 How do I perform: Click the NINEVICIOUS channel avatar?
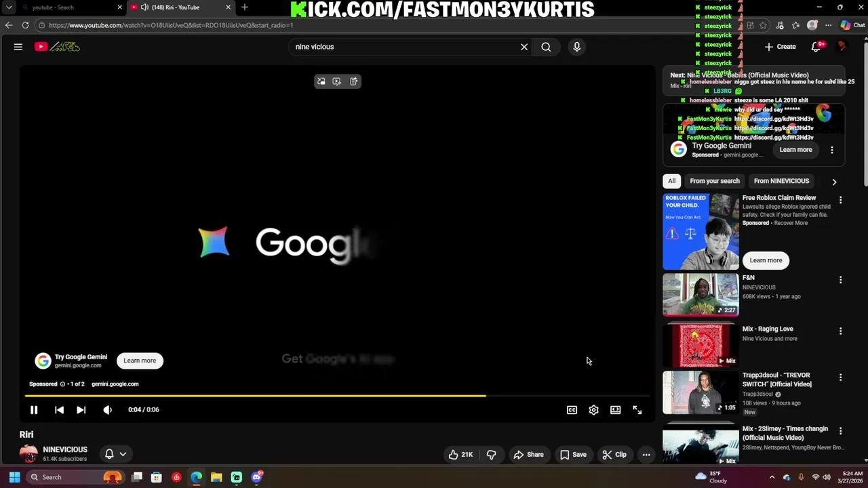pos(28,454)
